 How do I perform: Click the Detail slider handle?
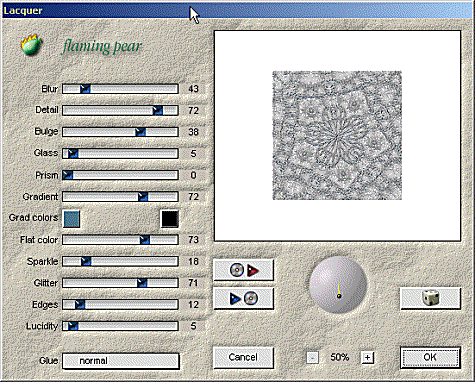coord(158,110)
